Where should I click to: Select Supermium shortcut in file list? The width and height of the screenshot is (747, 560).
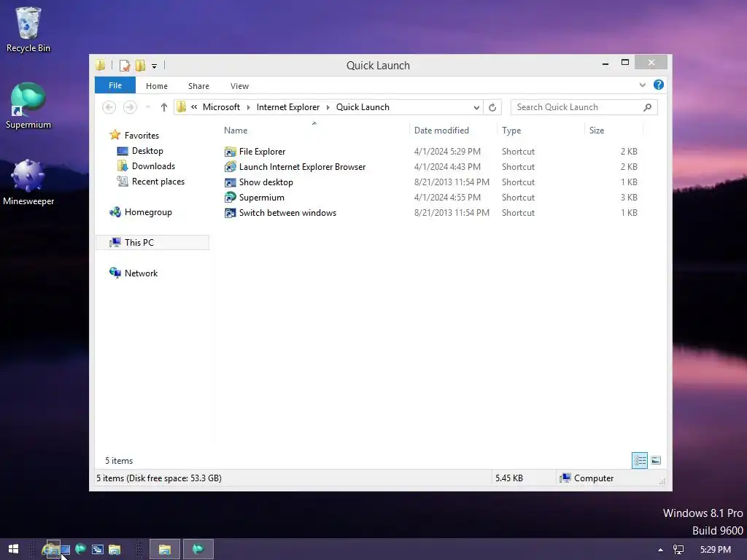(255, 197)
